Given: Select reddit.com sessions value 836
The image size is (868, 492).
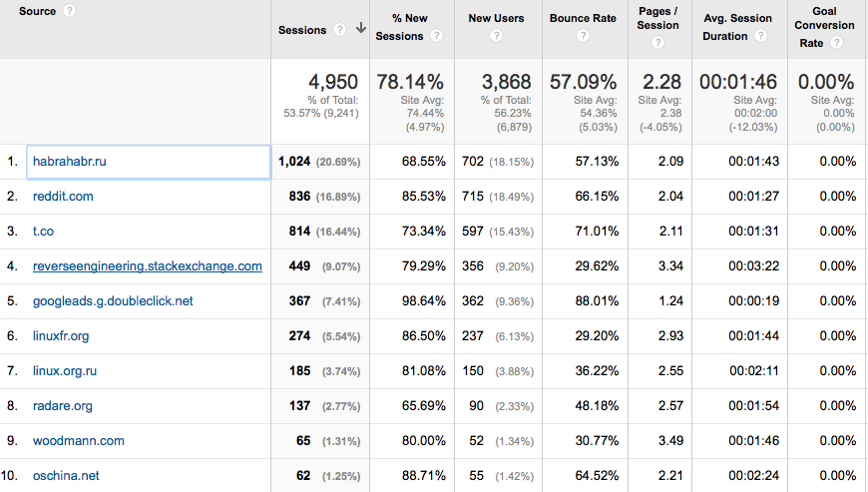Looking at the screenshot, I should (299, 196).
